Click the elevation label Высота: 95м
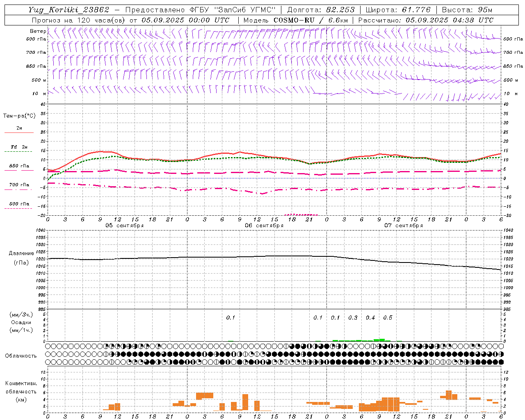The image size is (525, 420). click(x=467, y=10)
